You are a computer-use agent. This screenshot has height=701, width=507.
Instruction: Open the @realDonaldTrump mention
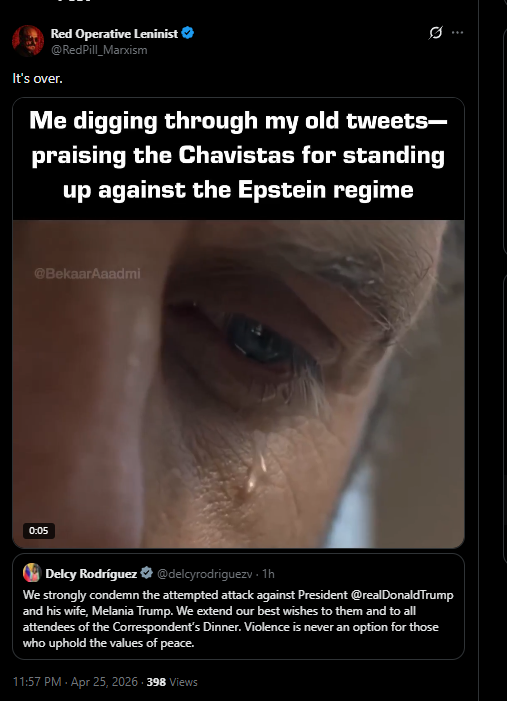click(402, 595)
